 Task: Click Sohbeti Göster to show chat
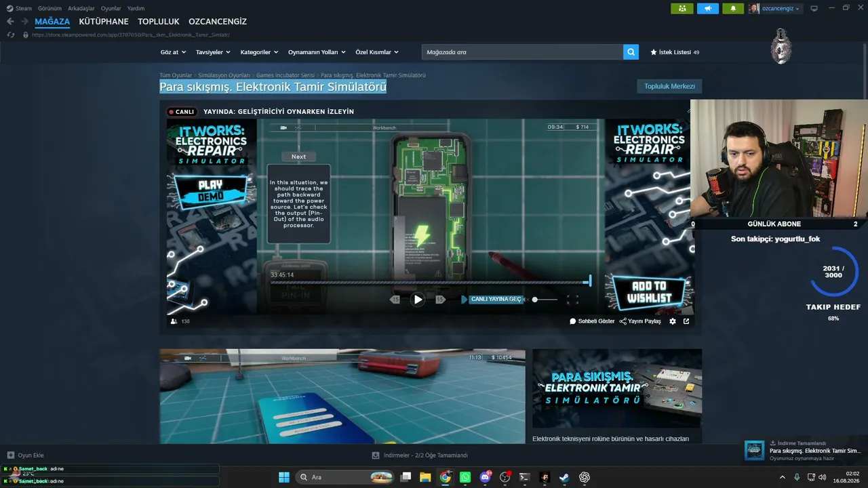[x=592, y=321]
